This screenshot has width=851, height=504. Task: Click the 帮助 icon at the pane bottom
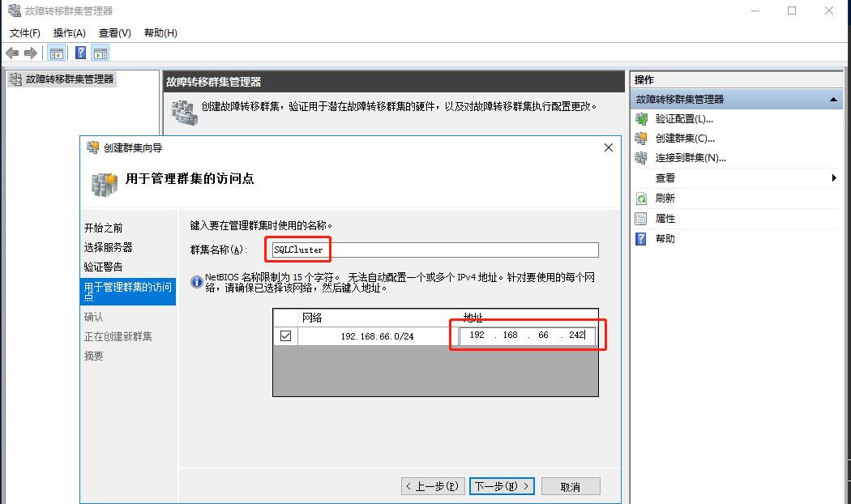[x=640, y=238]
